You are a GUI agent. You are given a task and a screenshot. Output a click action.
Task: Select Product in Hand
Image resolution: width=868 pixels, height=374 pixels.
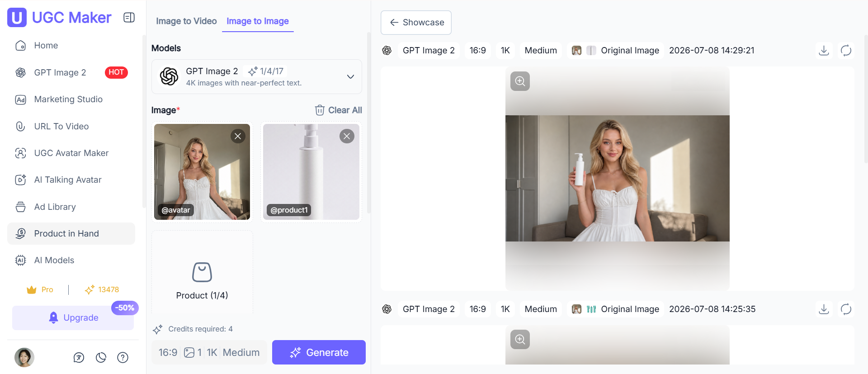(x=71, y=233)
